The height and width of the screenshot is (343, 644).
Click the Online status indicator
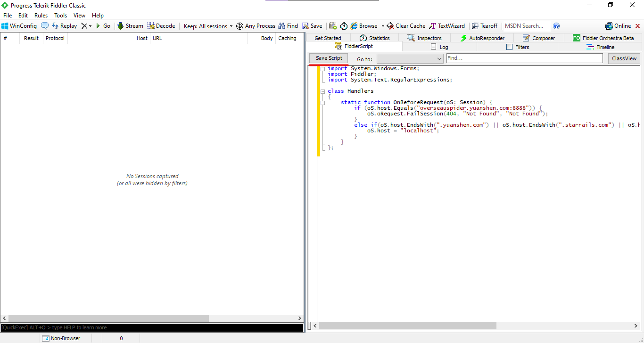coord(618,26)
